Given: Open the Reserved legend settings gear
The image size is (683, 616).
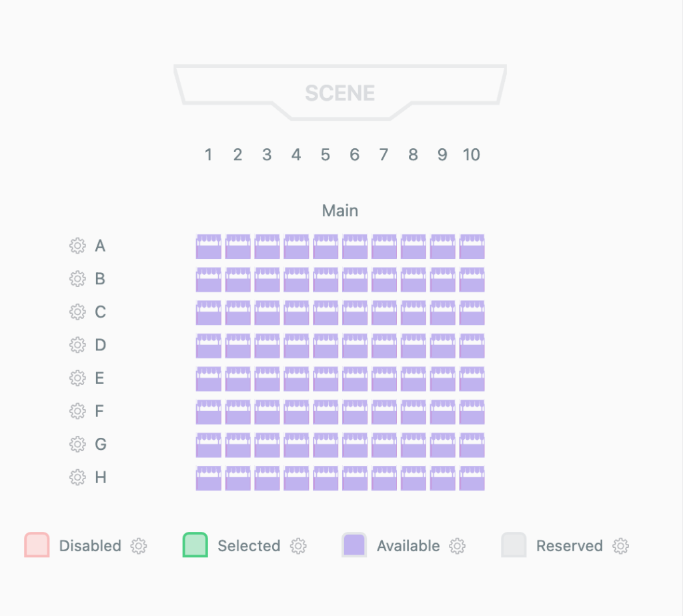Looking at the screenshot, I should 621,546.
